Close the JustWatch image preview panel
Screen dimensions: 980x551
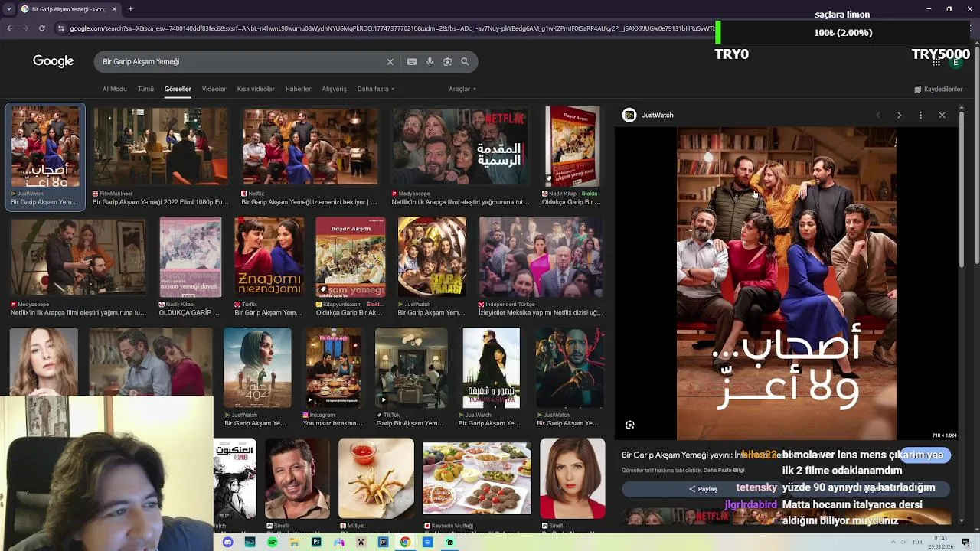(x=942, y=115)
